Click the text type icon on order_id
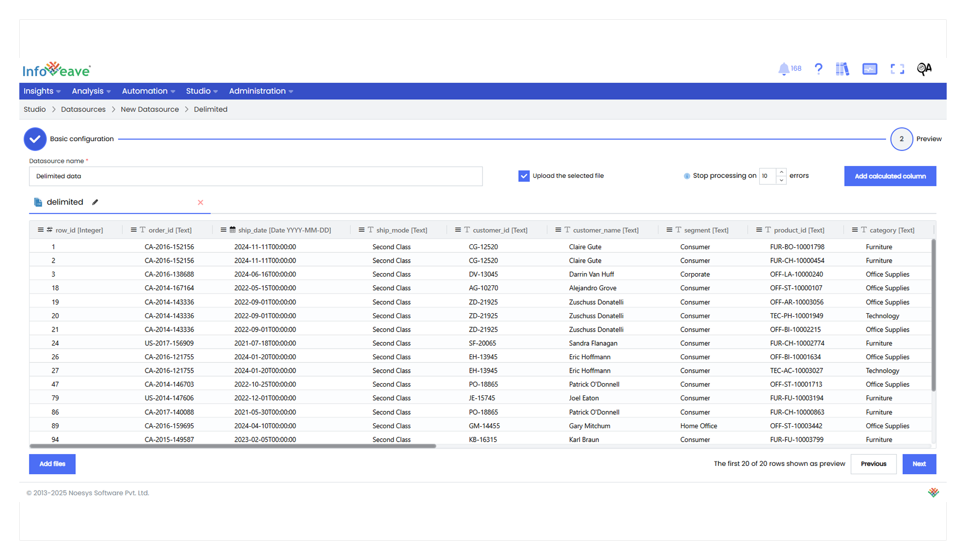This screenshot has height=560, width=966. coord(142,230)
